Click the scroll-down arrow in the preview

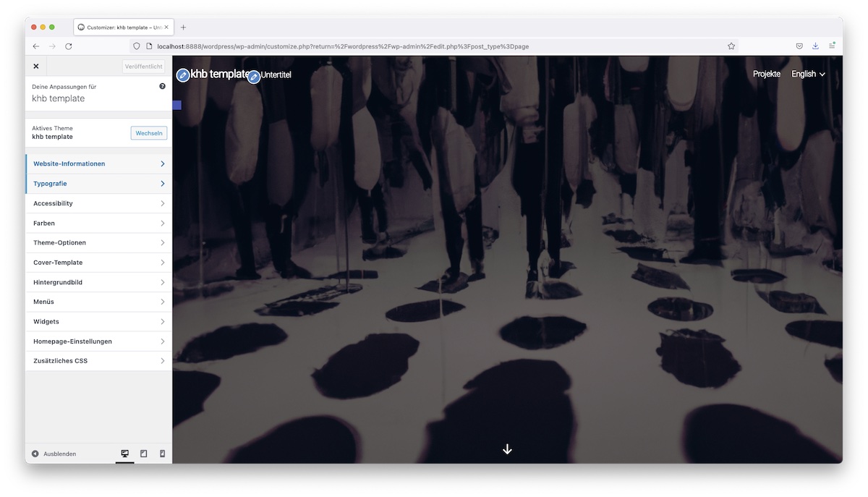pos(507,449)
